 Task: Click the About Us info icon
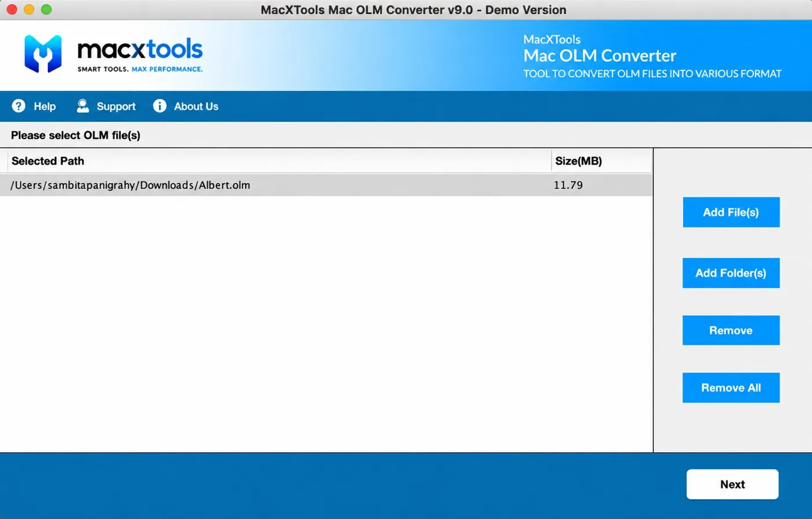pyautogui.click(x=159, y=106)
